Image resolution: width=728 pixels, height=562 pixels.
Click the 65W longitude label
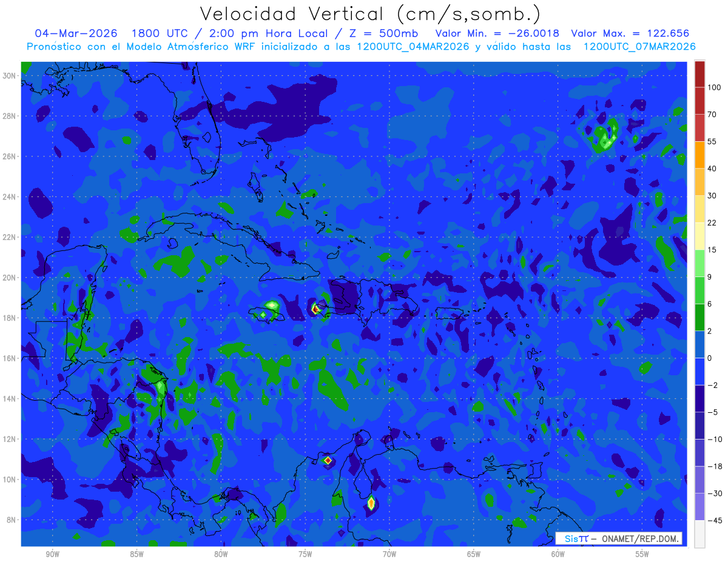(x=474, y=554)
